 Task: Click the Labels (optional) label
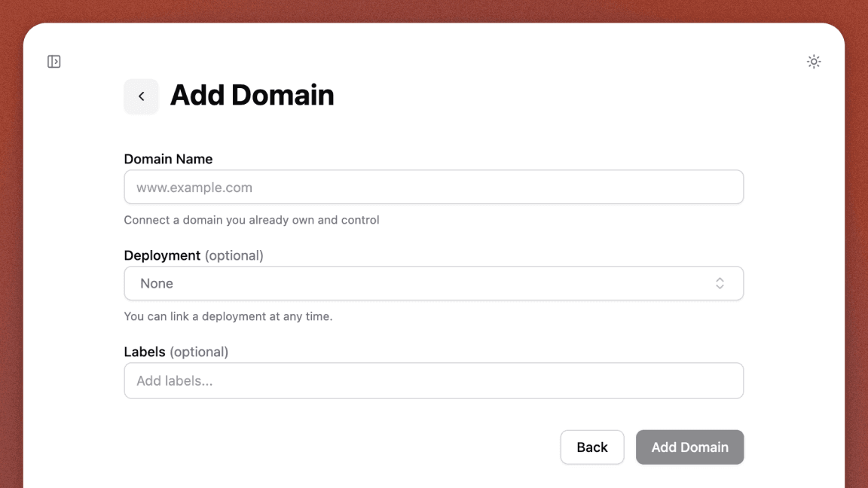[176, 352]
